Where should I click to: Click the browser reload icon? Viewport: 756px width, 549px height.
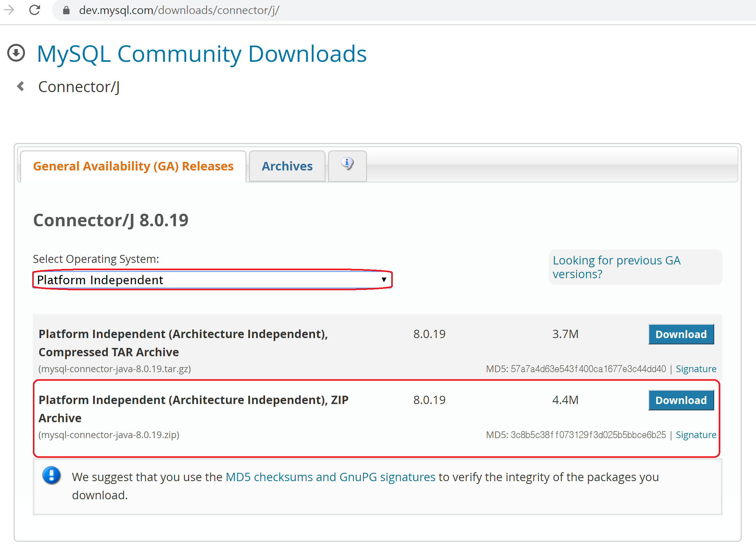(35, 10)
